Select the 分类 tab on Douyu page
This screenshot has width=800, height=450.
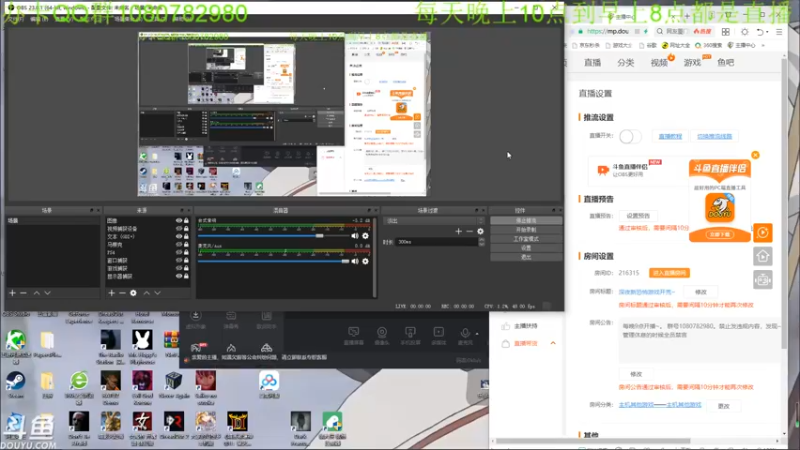[x=626, y=63]
